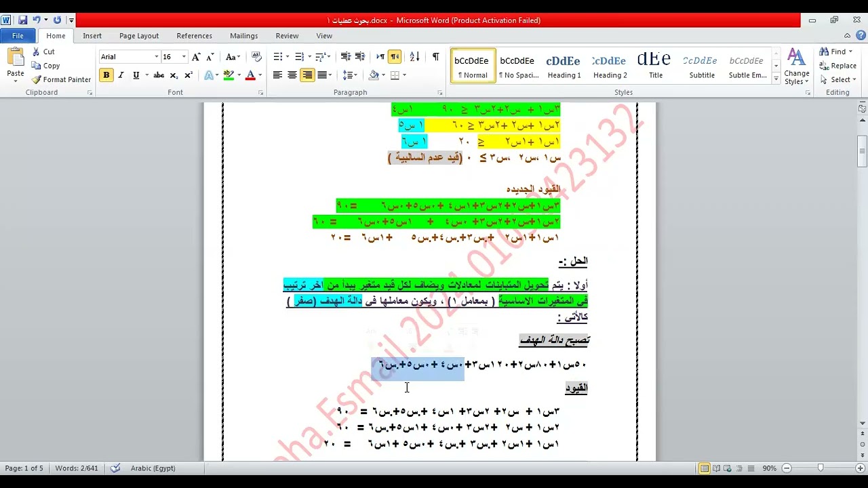The height and width of the screenshot is (488, 868).
Task: Decrease paragraph indent
Action: (345, 57)
